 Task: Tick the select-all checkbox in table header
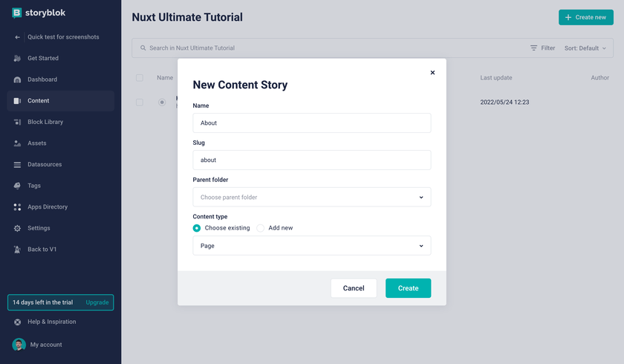140,78
